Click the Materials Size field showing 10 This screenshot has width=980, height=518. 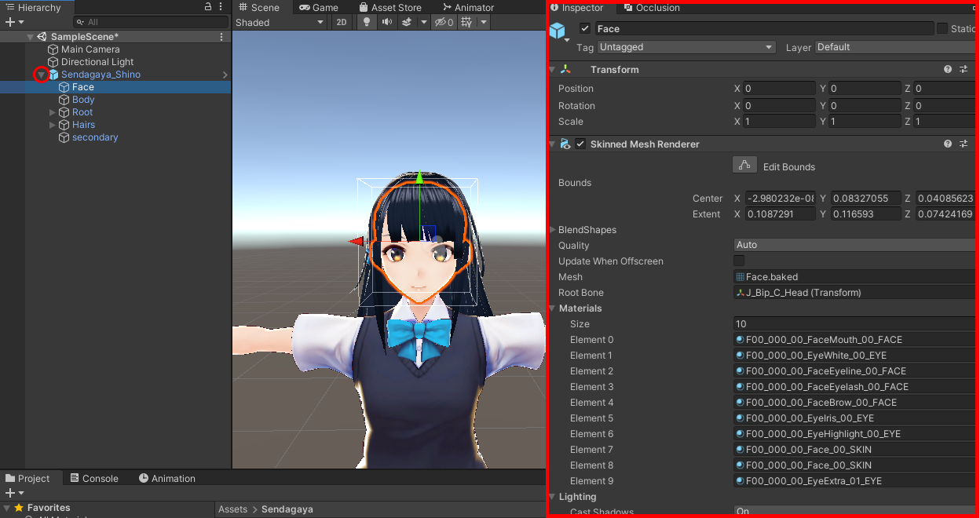click(x=856, y=323)
